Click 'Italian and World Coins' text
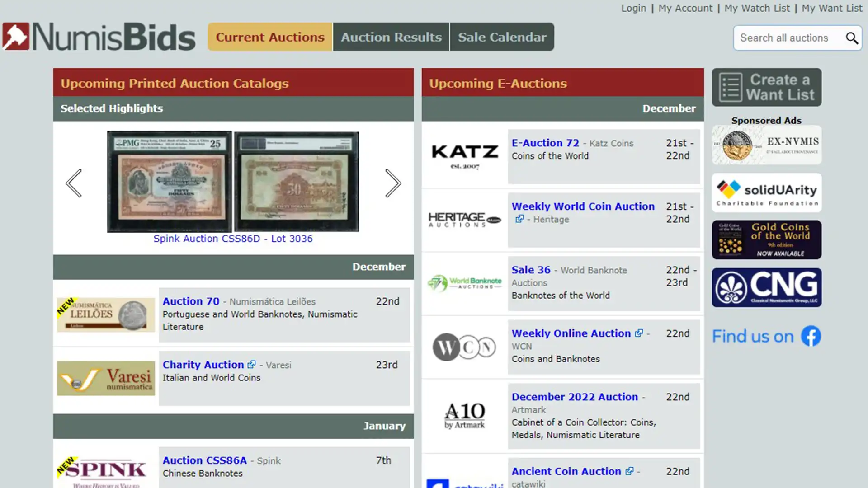 (x=212, y=378)
